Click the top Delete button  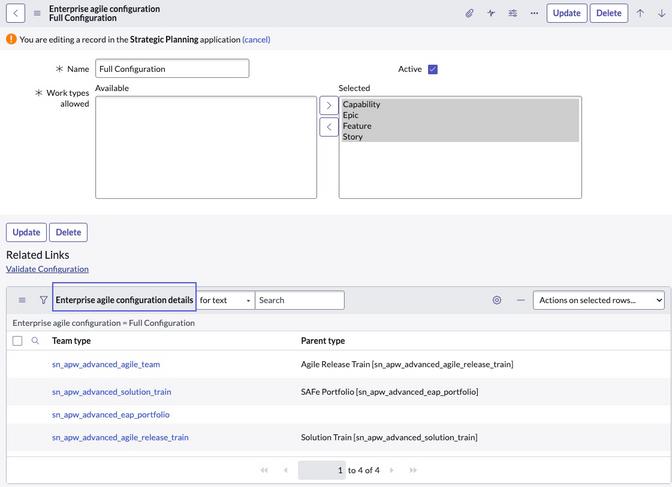[609, 13]
